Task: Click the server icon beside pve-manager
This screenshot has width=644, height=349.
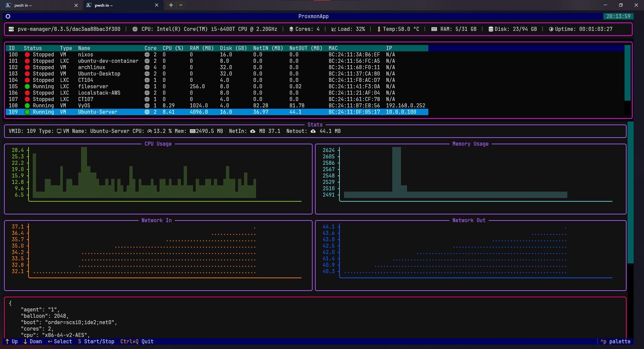Action: click(11, 29)
